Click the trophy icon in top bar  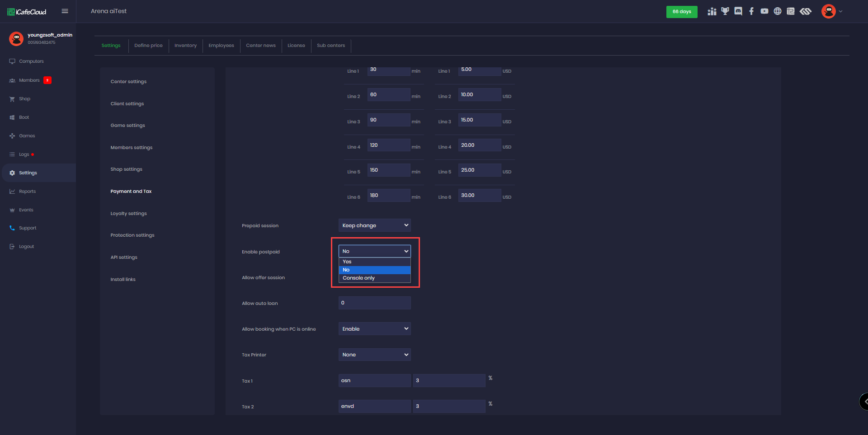point(725,11)
